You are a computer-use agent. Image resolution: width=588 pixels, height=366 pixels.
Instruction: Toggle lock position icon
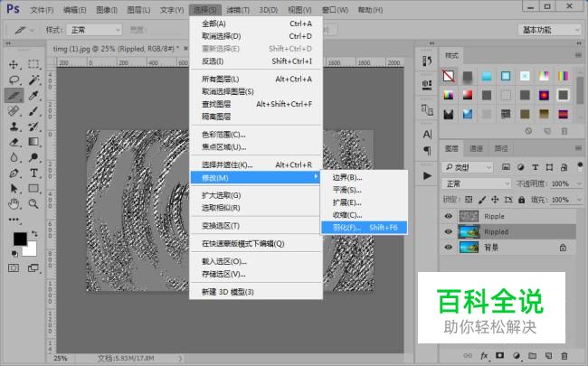point(495,200)
